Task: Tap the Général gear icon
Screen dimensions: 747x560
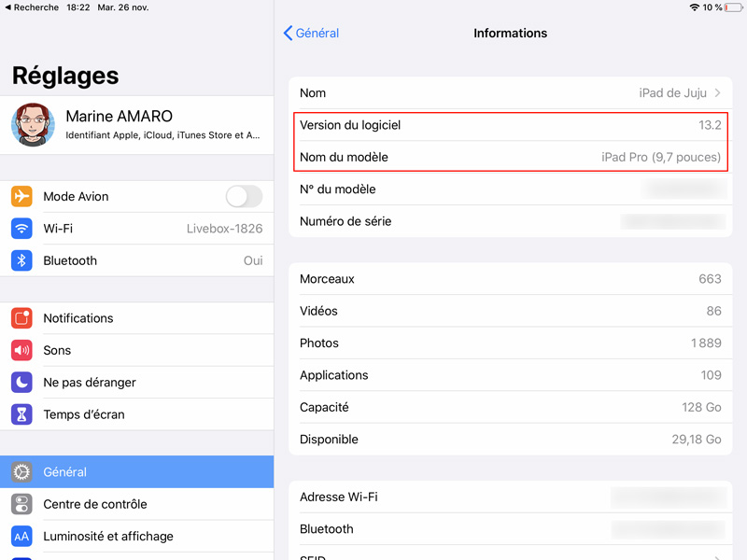Action: point(21,472)
